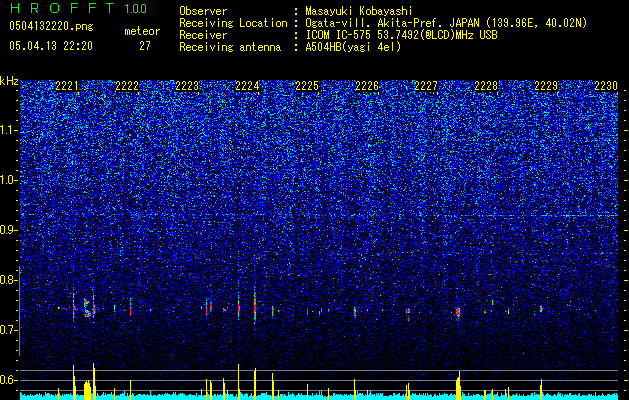
Task: Click the version number 1.0.0
Action: [x=136, y=8]
